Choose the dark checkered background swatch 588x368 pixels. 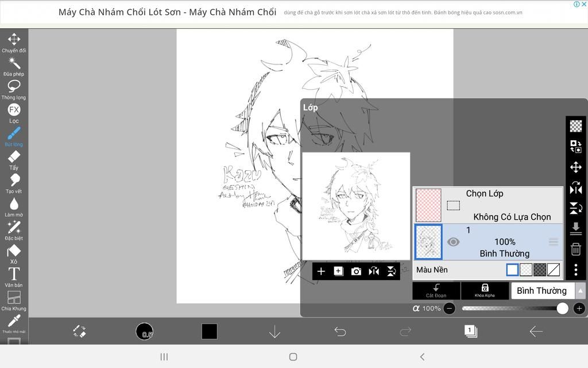(540, 270)
